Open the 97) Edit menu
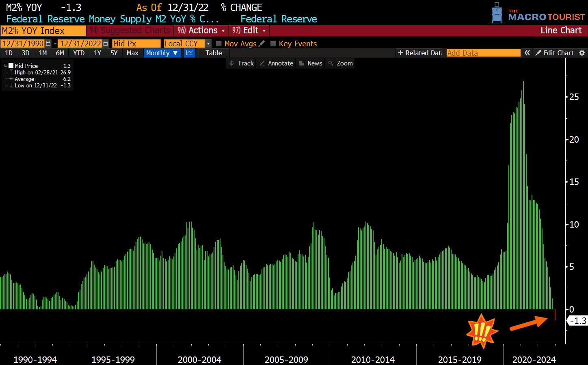The height and width of the screenshot is (365, 588). pos(249,30)
